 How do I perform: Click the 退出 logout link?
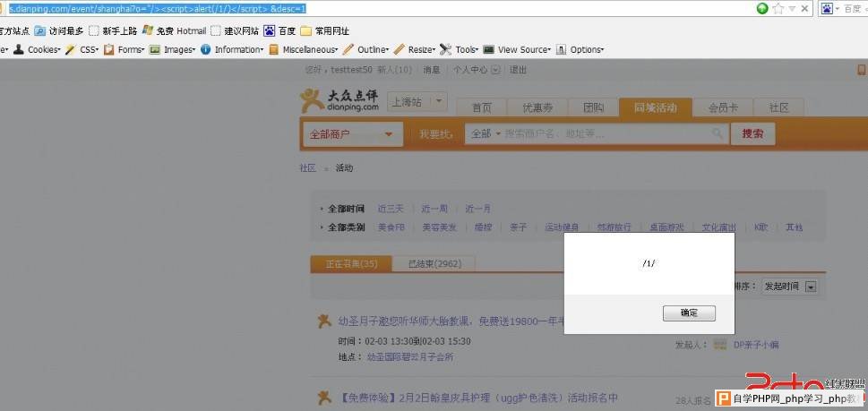click(x=518, y=70)
